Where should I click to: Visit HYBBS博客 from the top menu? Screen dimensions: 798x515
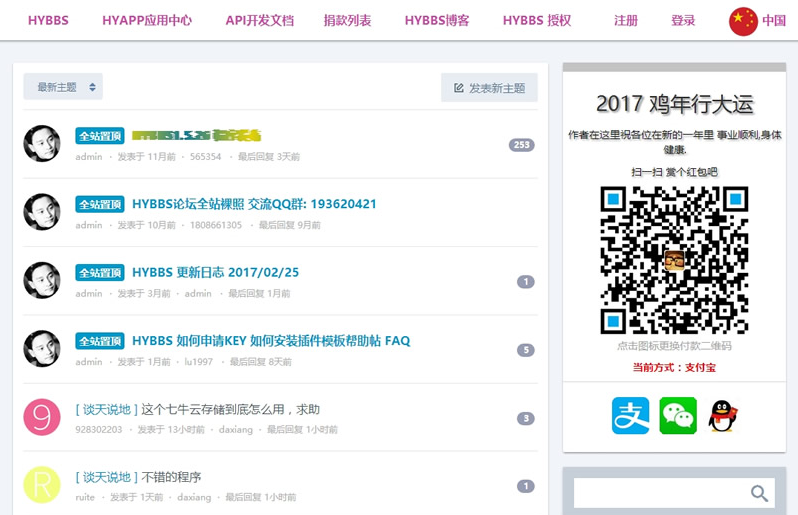437,20
